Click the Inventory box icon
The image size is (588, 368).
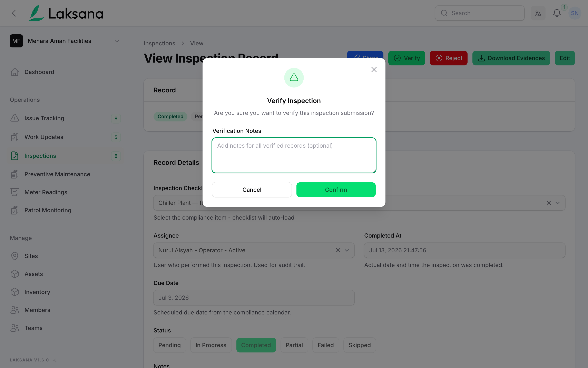[x=14, y=292]
